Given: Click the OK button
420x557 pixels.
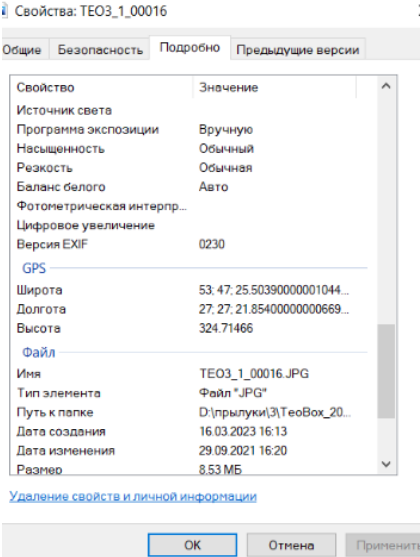Looking at the screenshot, I should 192,545.
